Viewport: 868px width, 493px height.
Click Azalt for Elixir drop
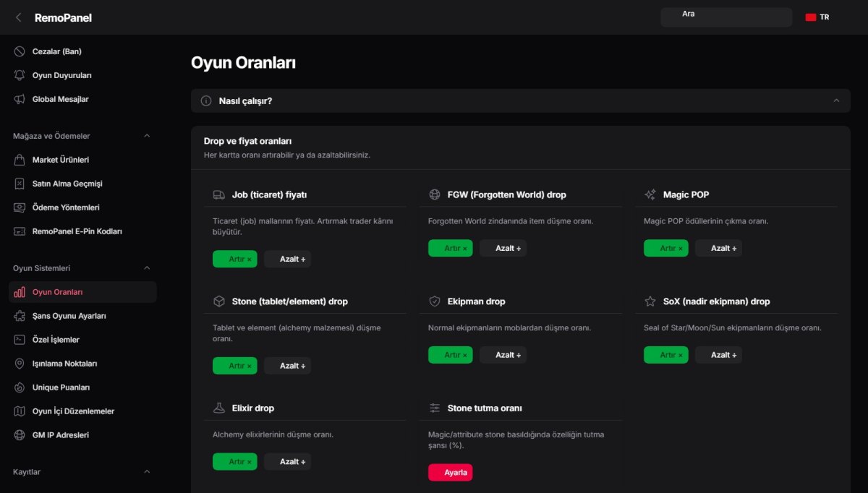point(287,462)
